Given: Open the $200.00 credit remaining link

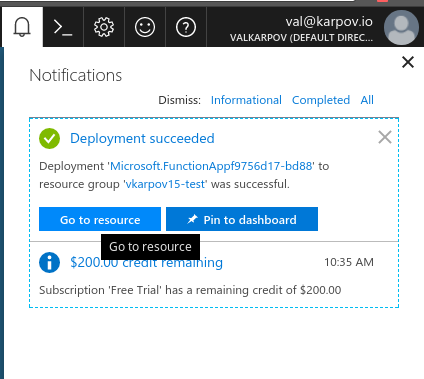Looking at the screenshot, I should coord(147,262).
